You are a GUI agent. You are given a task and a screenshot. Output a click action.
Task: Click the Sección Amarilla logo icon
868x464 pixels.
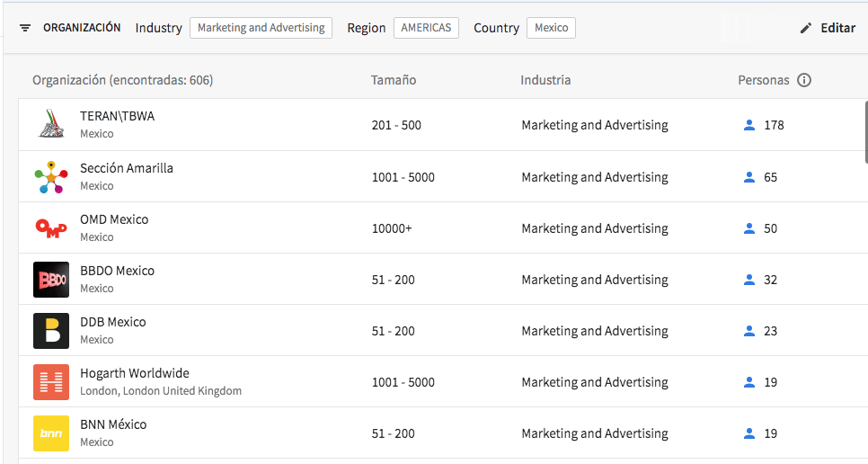(51, 177)
